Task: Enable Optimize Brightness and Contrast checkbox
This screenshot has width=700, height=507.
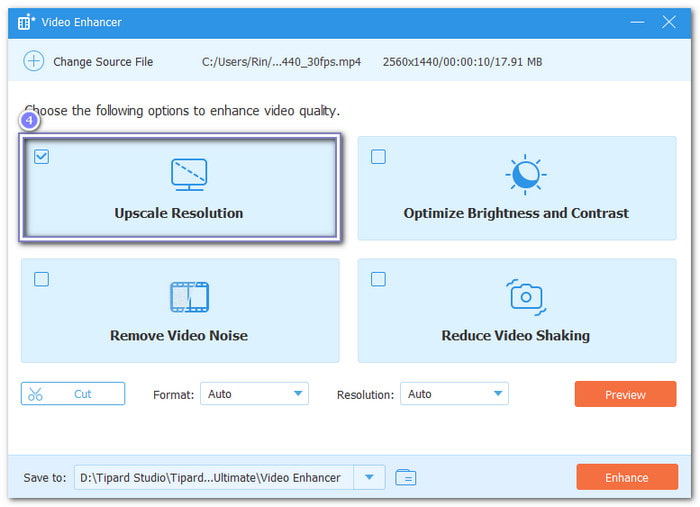Action: click(x=378, y=157)
